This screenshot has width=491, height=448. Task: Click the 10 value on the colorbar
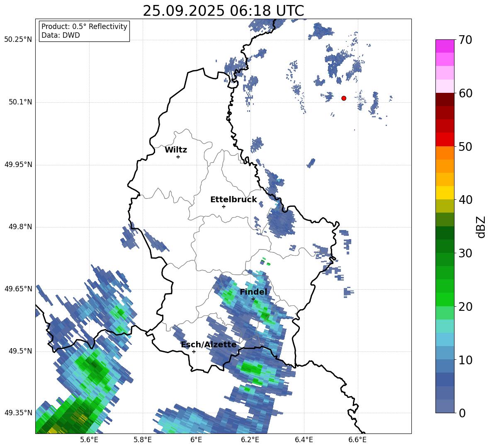465,360
